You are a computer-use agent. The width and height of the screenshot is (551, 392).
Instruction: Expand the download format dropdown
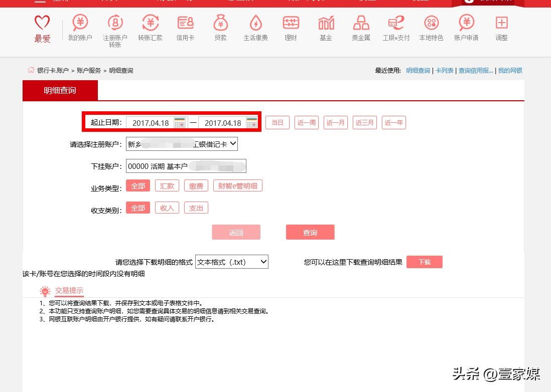[x=232, y=262]
